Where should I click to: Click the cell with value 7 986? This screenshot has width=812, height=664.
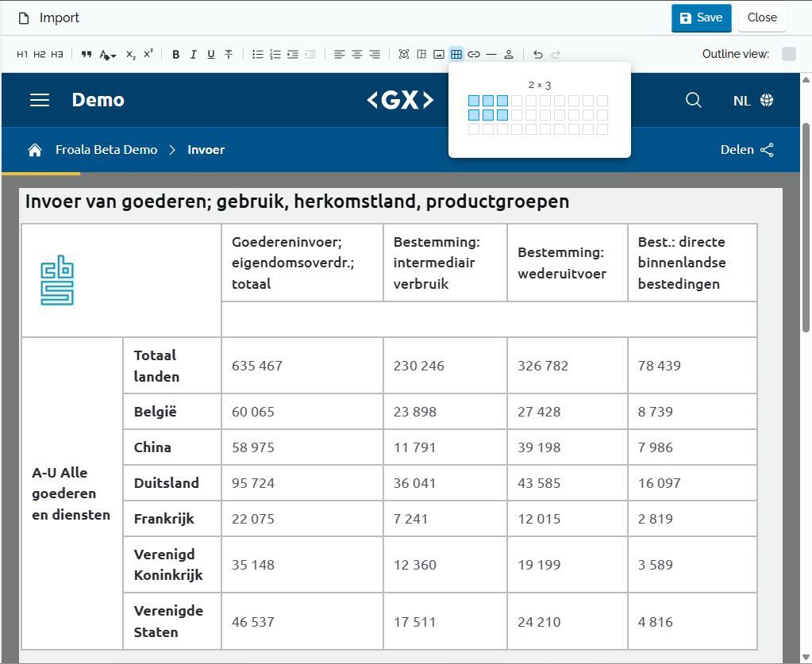(692, 447)
